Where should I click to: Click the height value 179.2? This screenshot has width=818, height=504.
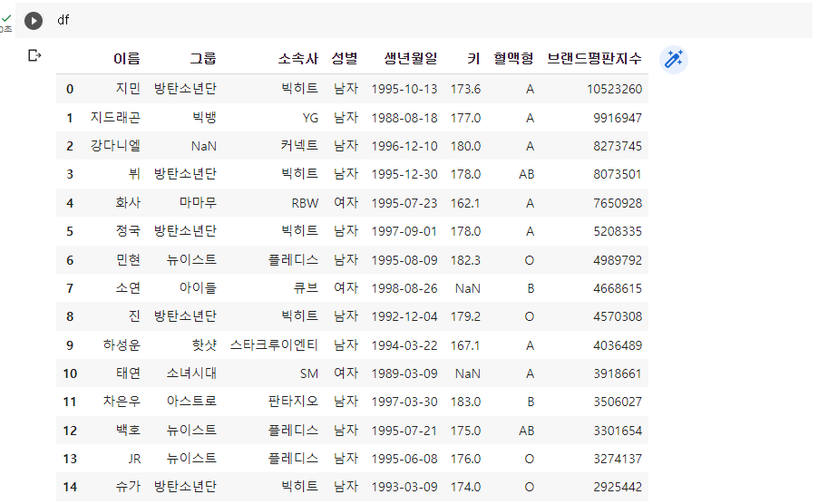[465, 316]
